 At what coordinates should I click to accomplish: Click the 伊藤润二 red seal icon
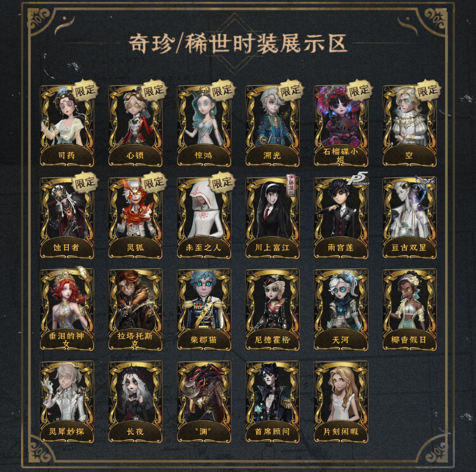291,185
